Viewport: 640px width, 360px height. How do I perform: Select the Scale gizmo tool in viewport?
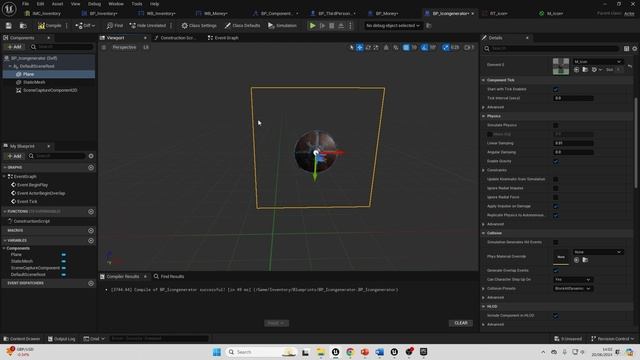(376, 47)
